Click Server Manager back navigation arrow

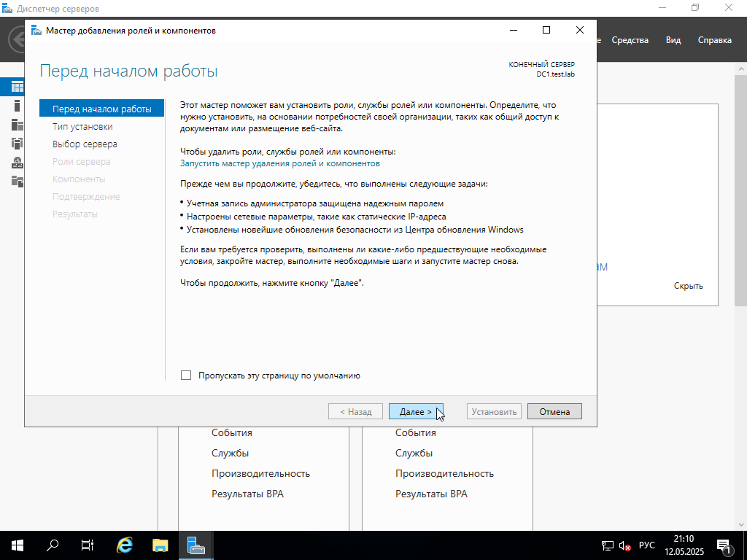tap(18, 39)
